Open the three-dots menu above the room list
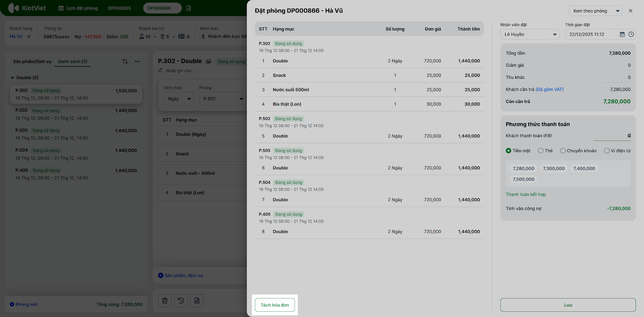 click(x=137, y=62)
